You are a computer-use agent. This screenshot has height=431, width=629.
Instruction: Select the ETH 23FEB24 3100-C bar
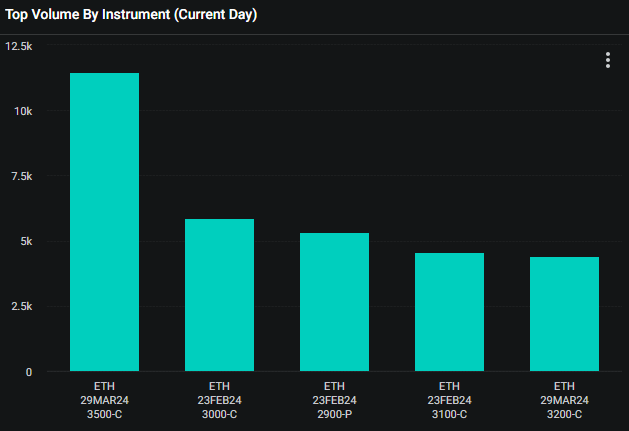coord(449,312)
